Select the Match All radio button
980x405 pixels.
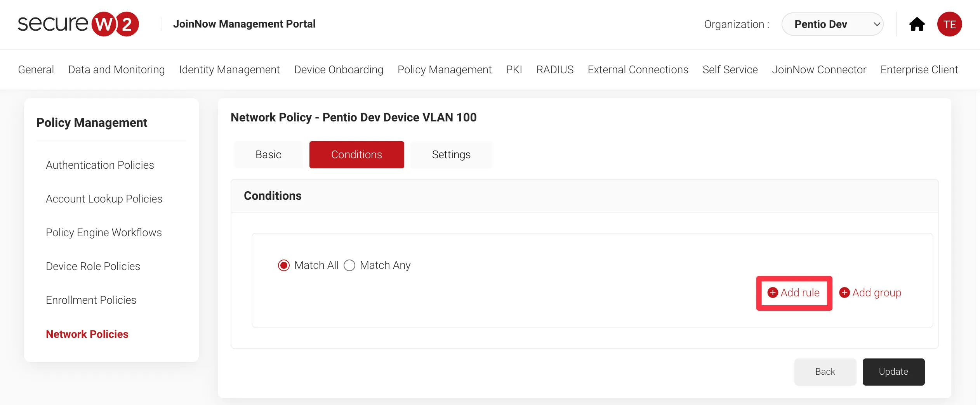pos(284,265)
